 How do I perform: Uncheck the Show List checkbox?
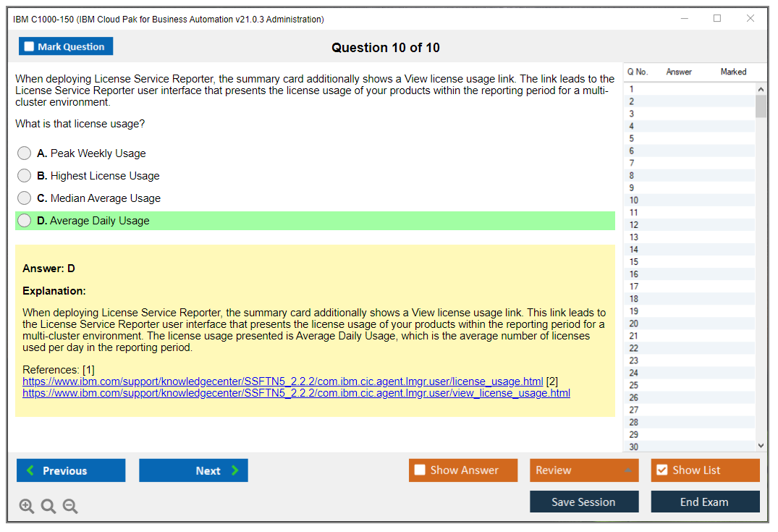(661, 470)
